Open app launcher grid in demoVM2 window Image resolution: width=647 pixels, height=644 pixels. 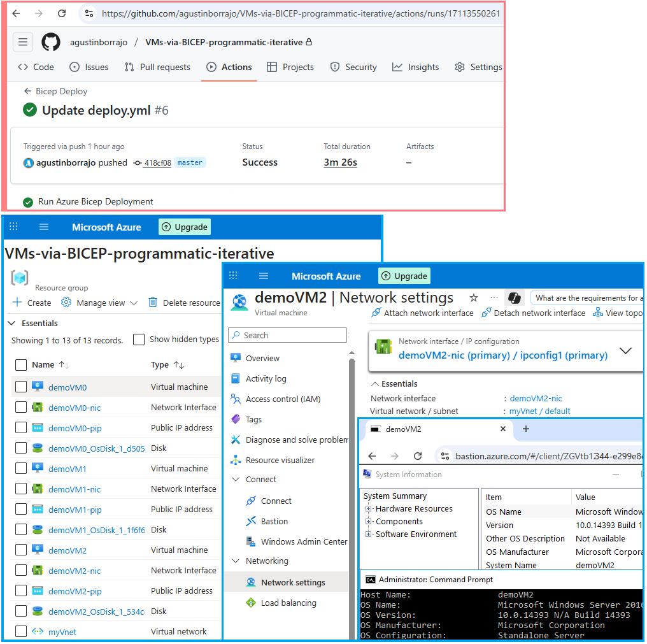click(233, 275)
